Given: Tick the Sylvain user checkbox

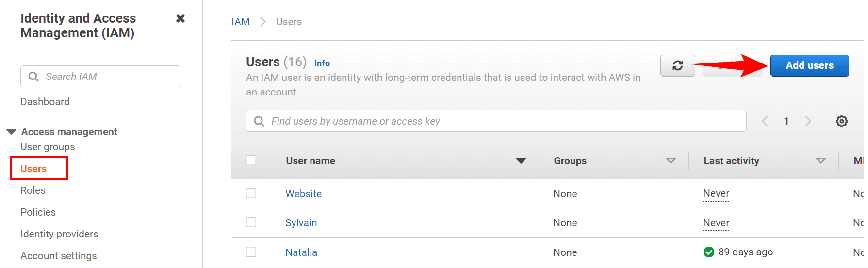Looking at the screenshot, I should click(251, 222).
